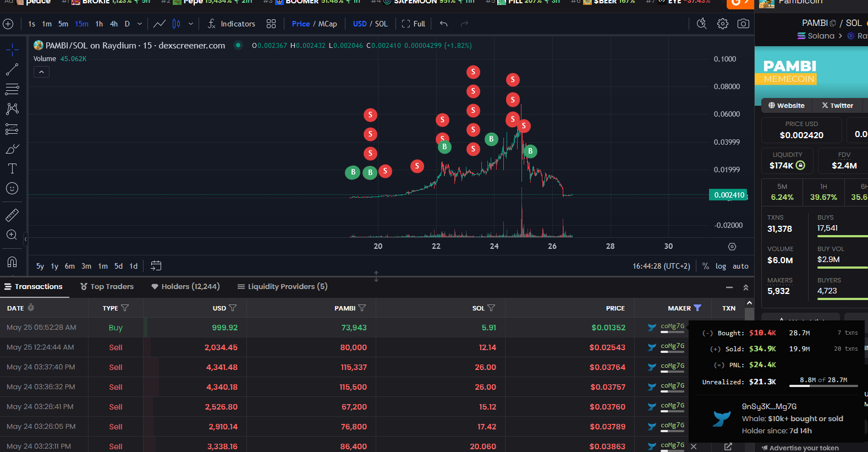Set chart range to 5y
Viewport: 868px width, 452px height.
[40, 266]
